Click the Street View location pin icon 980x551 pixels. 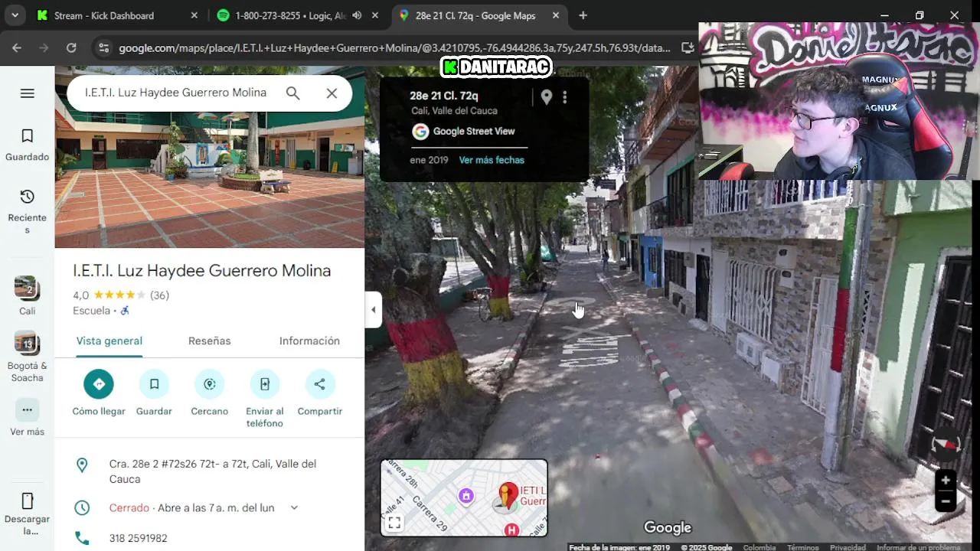tap(547, 97)
